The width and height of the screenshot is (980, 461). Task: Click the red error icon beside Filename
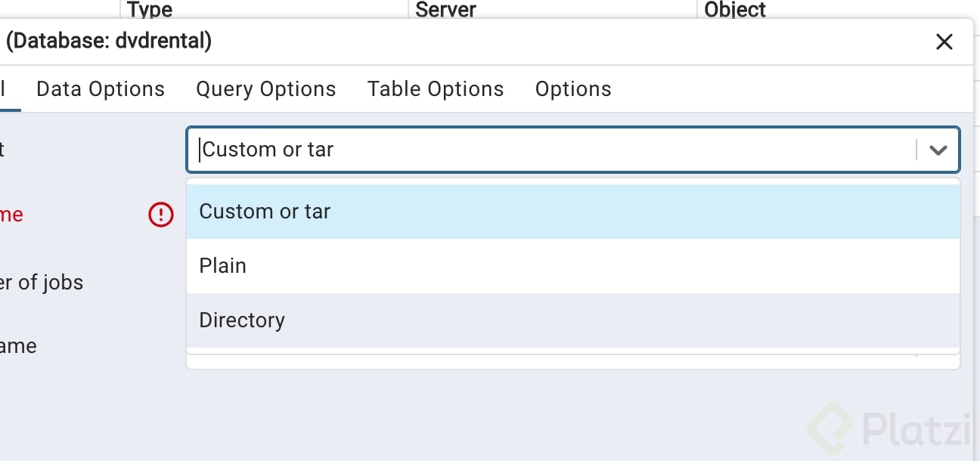click(160, 215)
